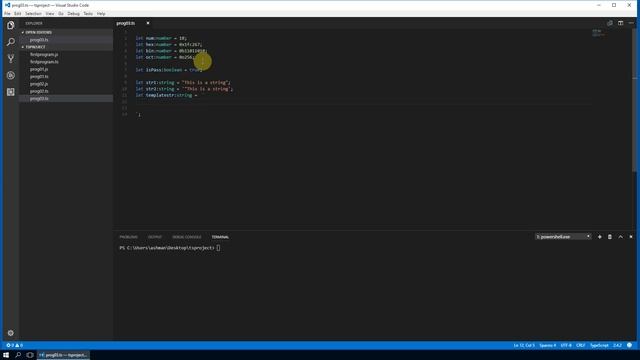
Task: Place cursor on the isPass boolean line
Action: pyautogui.click(x=169, y=70)
